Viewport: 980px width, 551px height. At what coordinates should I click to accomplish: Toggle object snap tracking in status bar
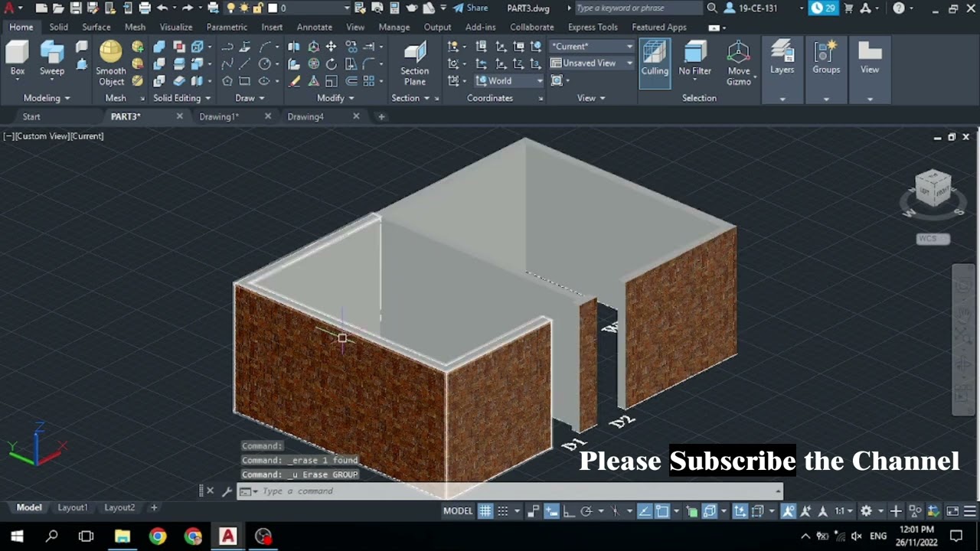coord(645,511)
